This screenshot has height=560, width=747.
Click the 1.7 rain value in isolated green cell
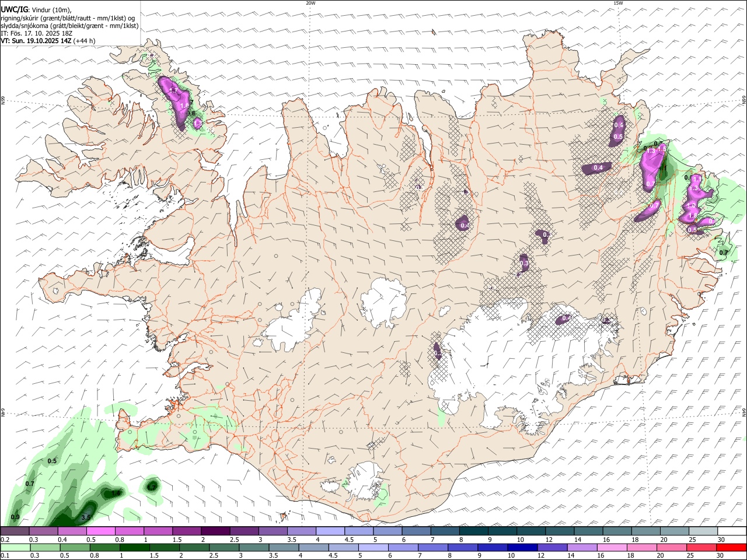pyautogui.click(x=152, y=487)
